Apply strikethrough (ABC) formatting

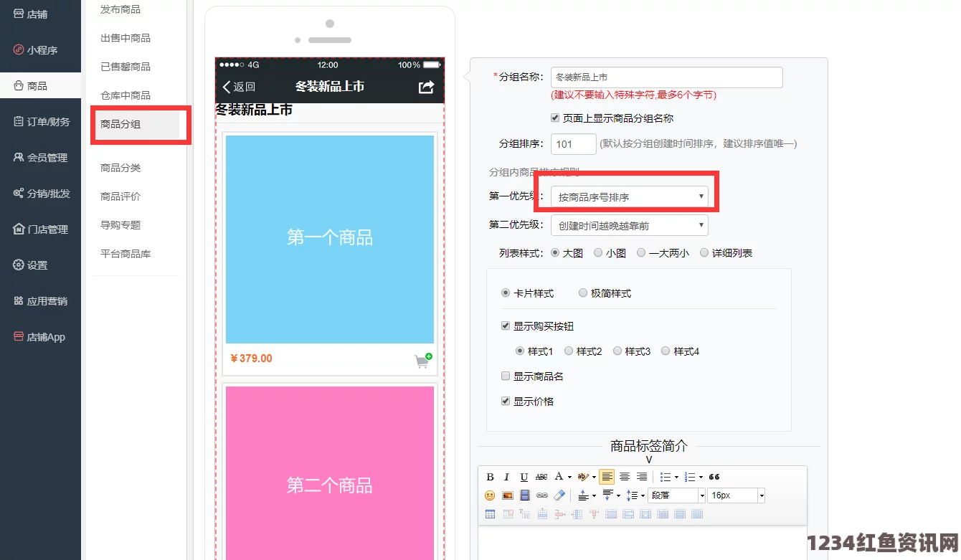pyautogui.click(x=541, y=477)
